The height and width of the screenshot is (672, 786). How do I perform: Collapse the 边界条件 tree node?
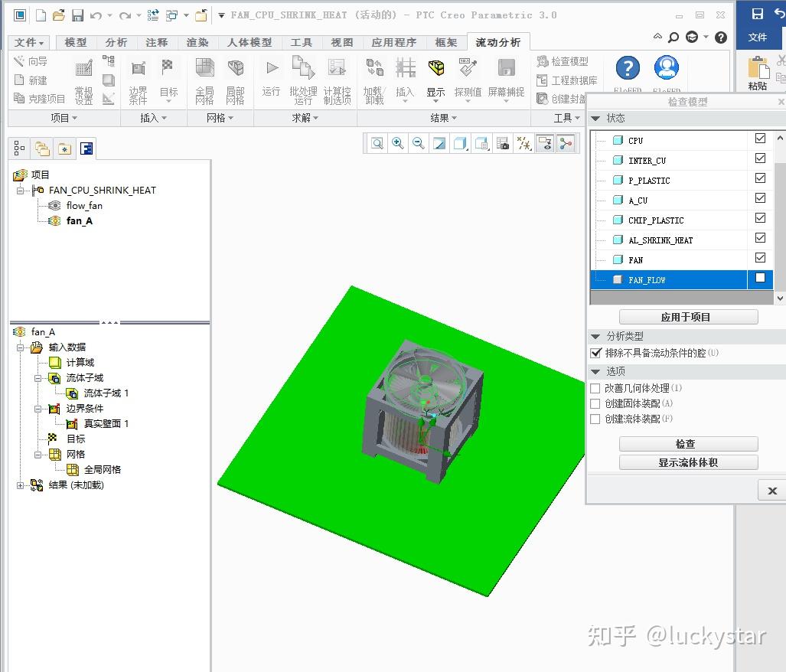tap(36, 407)
